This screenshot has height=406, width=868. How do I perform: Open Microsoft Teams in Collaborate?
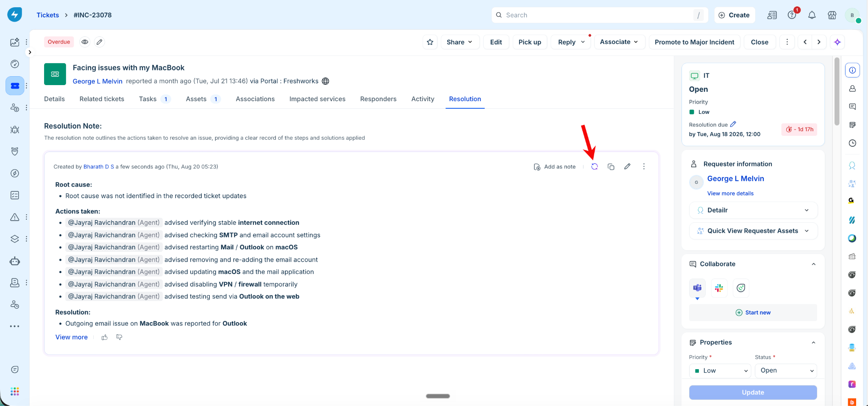point(698,288)
